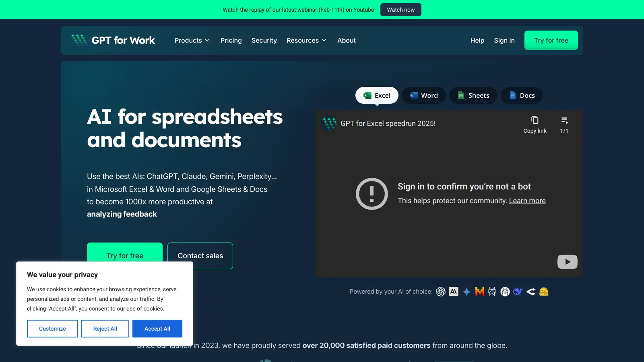Click the Gemini sparkle icon

[x=466, y=291]
